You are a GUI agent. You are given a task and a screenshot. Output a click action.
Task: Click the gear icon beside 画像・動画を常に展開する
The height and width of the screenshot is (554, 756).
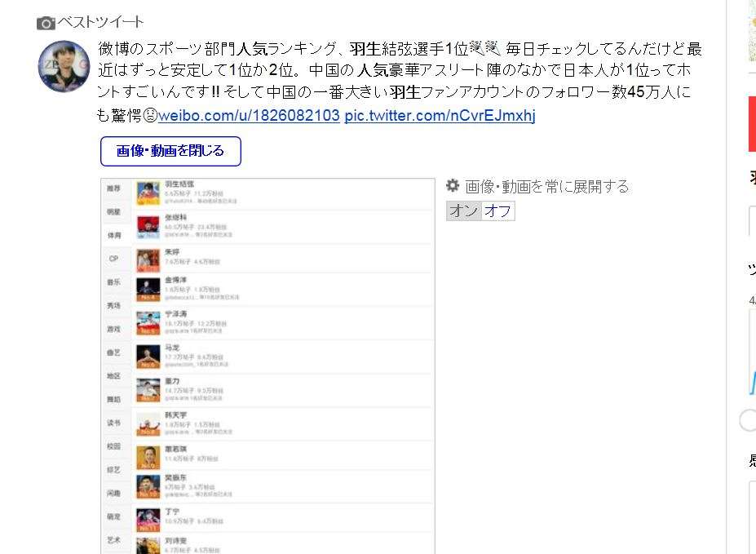click(x=453, y=186)
